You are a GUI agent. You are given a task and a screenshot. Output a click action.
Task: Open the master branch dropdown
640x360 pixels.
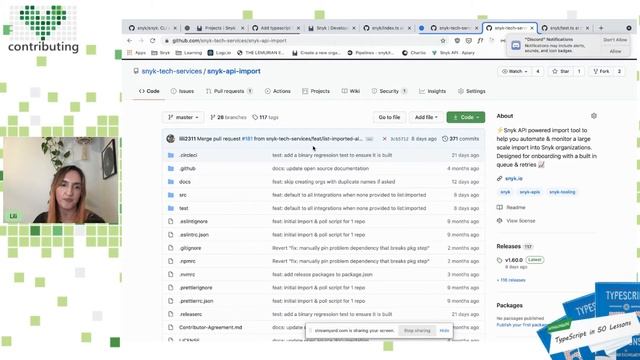coord(183,118)
